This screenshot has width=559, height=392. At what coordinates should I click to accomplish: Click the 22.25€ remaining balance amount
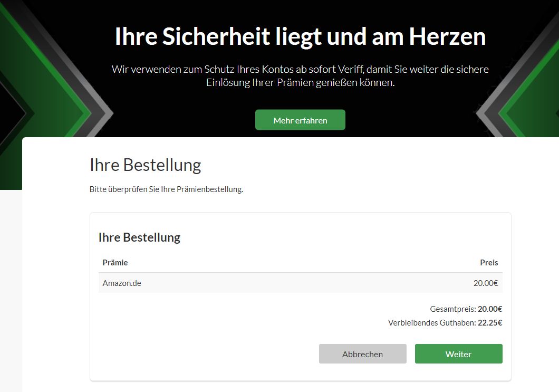[x=490, y=323]
